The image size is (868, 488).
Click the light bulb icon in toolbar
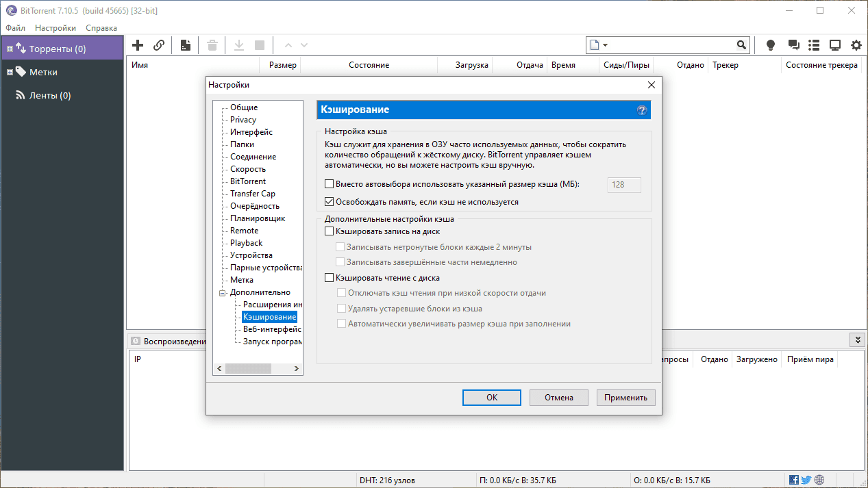coord(771,45)
